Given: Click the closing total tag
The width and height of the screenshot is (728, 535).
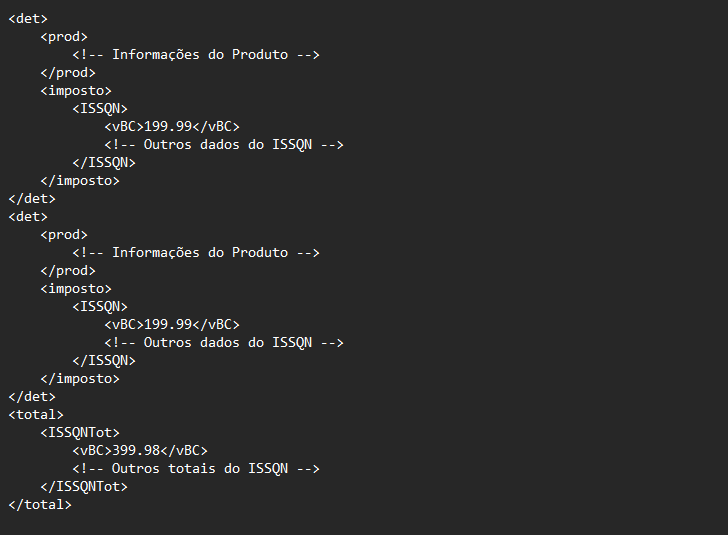Looking at the screenshot, I should (x=40, y=504).
